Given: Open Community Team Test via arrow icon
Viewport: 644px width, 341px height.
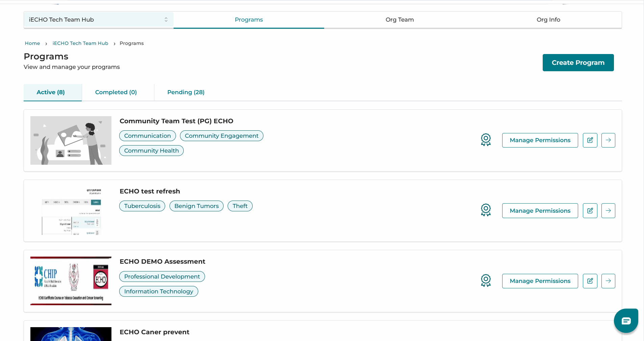Looking at the screenshot, I should pyautogui.click(x=608, y=140).
